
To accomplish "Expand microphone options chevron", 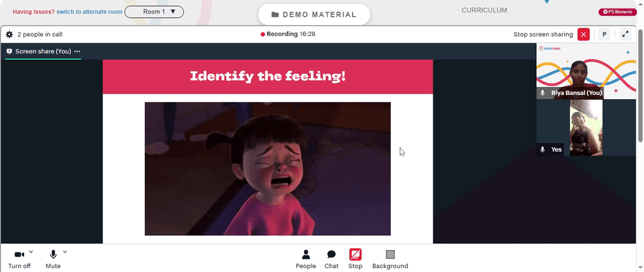I will 65,251.
